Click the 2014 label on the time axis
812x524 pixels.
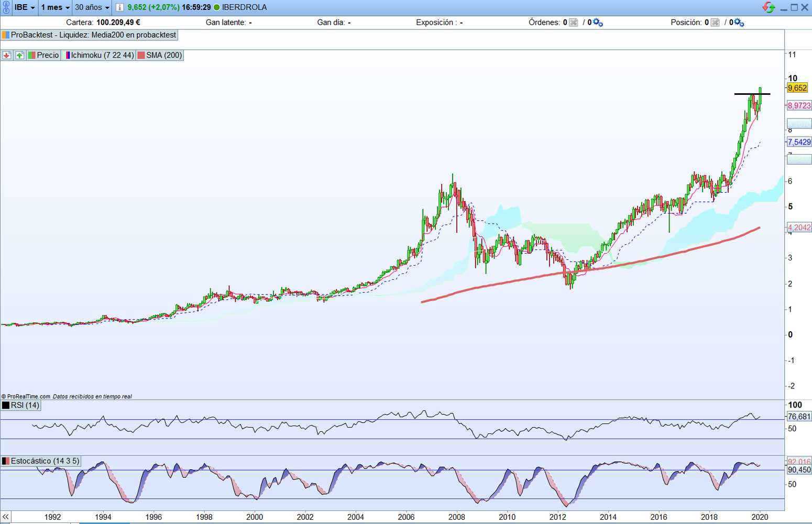coord(608,517)
